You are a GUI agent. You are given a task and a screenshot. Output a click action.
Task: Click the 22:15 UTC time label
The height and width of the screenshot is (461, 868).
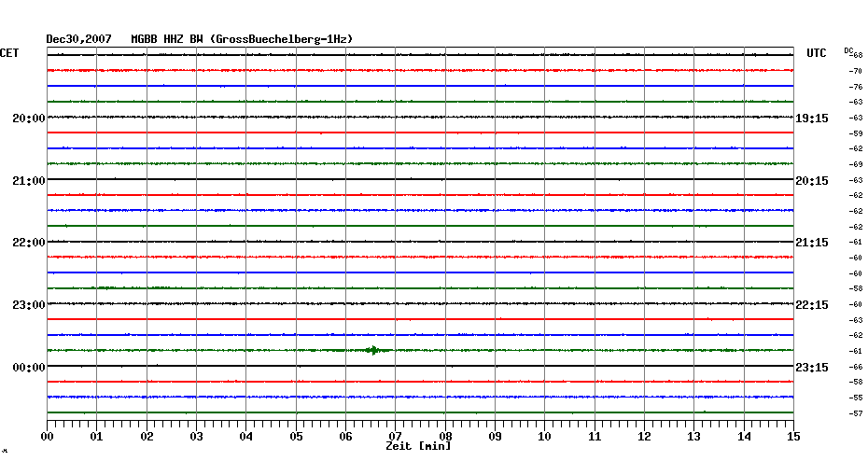[812, 305]
